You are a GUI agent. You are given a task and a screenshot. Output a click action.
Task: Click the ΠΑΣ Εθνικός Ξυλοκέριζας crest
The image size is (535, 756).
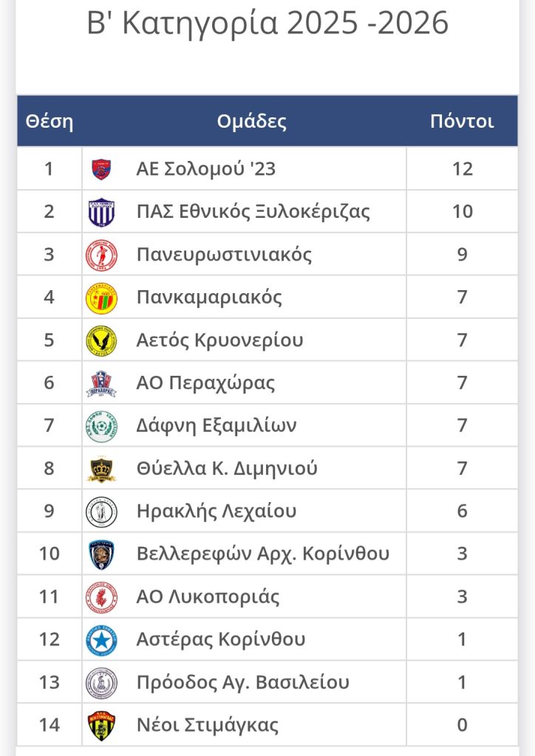(101, 212)
